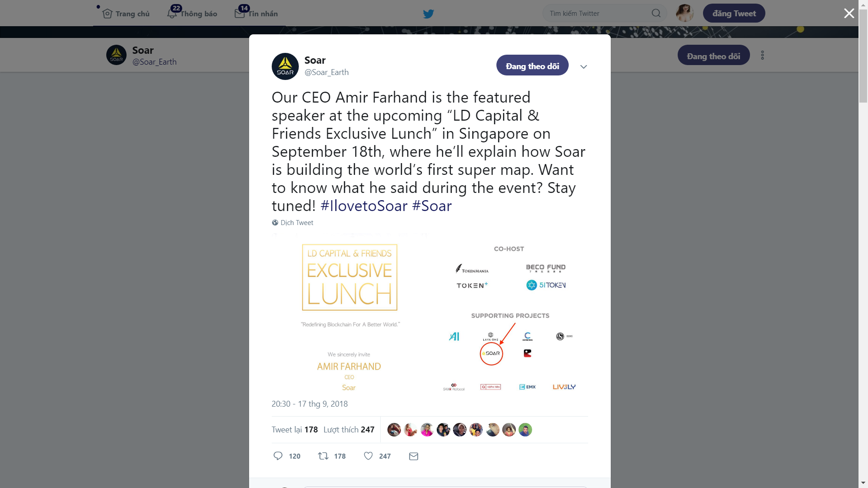This screenshot has width=868, height=488.
Task: Click the reply speech bubble icon
Action: coord(278,456)
